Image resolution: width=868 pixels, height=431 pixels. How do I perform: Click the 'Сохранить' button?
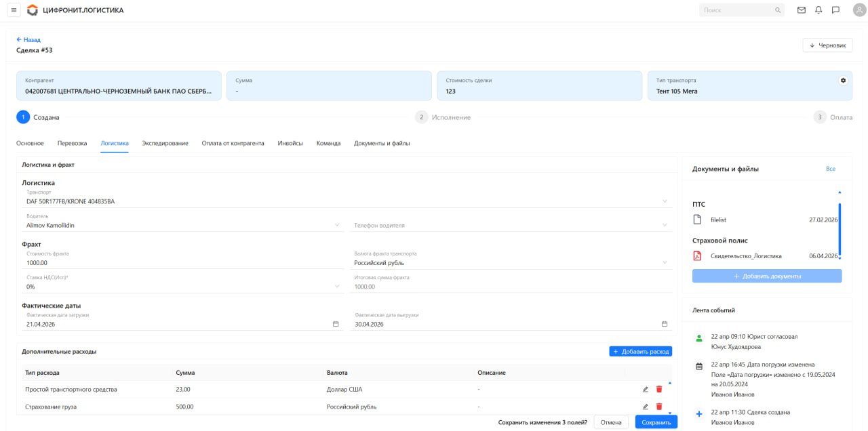pos(656,422)
